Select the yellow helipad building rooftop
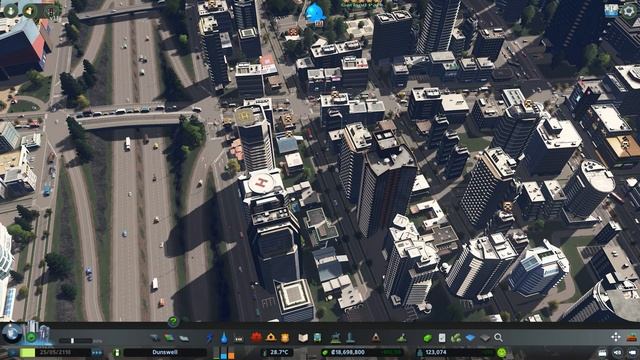 coord(245,116)
